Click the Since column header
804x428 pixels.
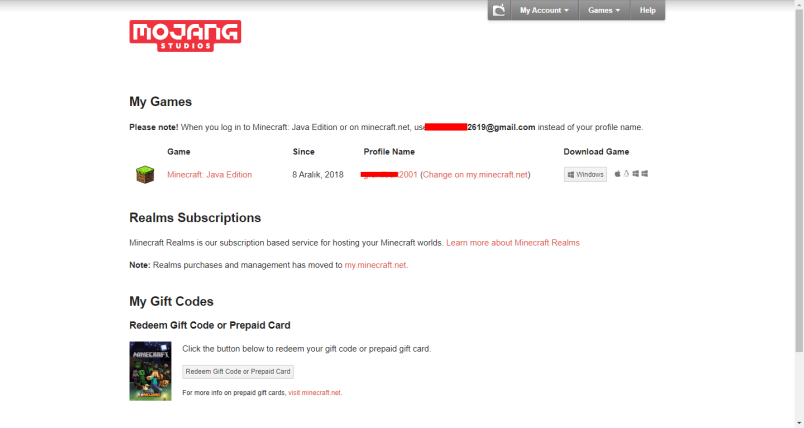(304, 152)
